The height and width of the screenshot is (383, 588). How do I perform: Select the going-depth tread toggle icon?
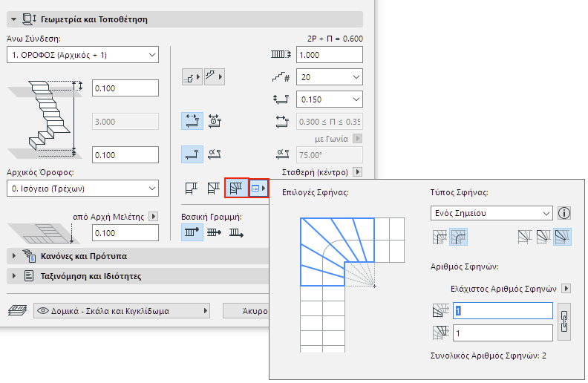point(192,154)
